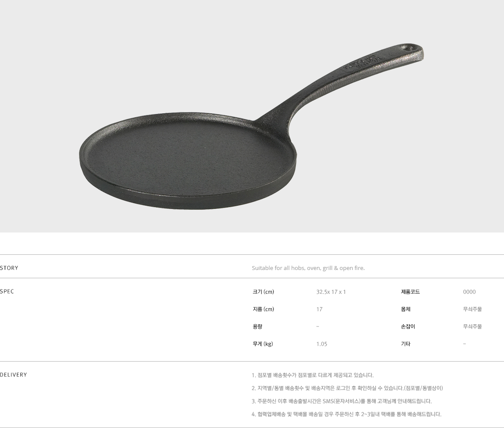
Task: Click the STORY section heading
Action: click(x=9, y=268)
